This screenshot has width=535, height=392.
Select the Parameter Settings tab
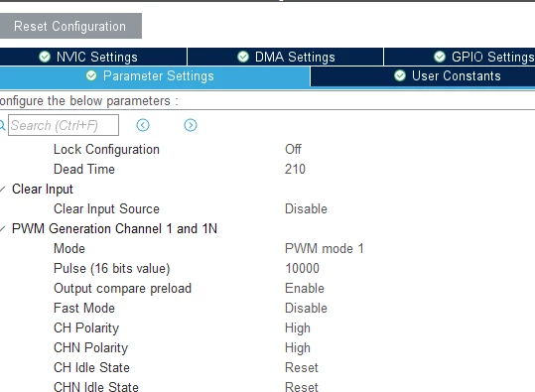[155, 76]
